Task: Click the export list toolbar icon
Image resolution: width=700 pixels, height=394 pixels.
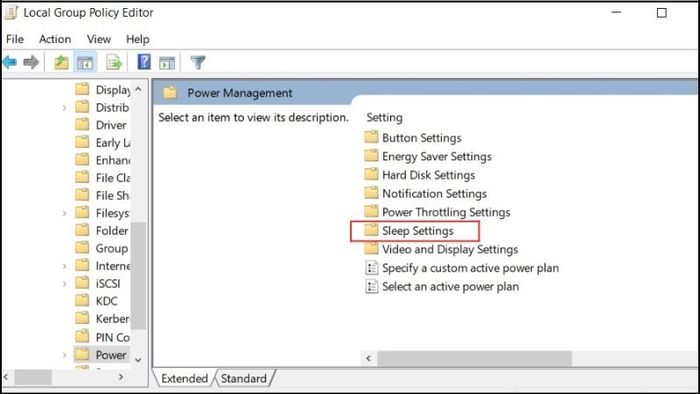Action: [114, 62]
